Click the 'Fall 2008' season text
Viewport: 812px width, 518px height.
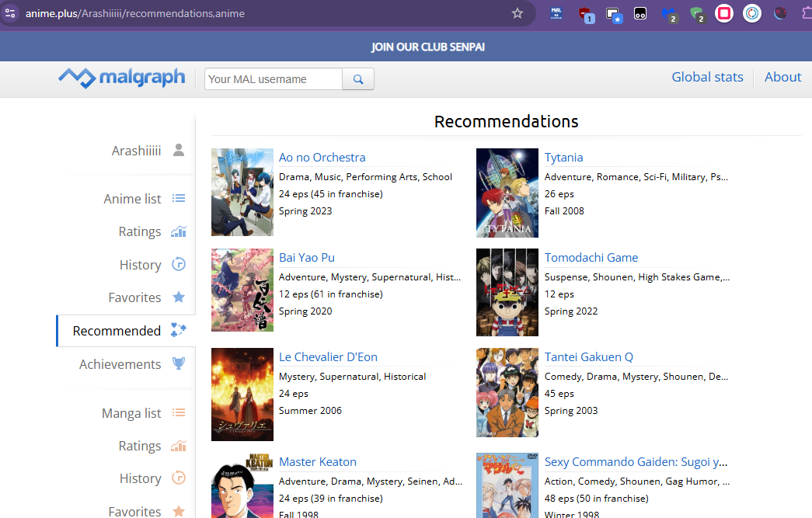564,211
